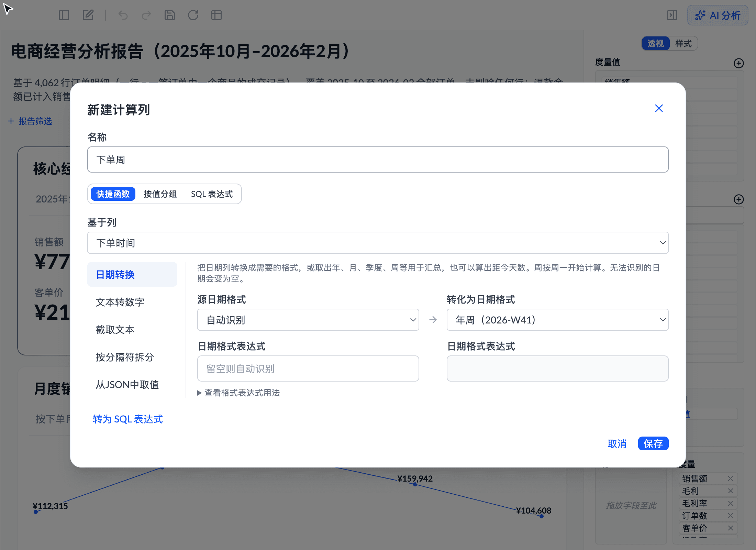Click 转为 SQL 表达式 link
Screen dimensions: 756x550
click(127, 419)
